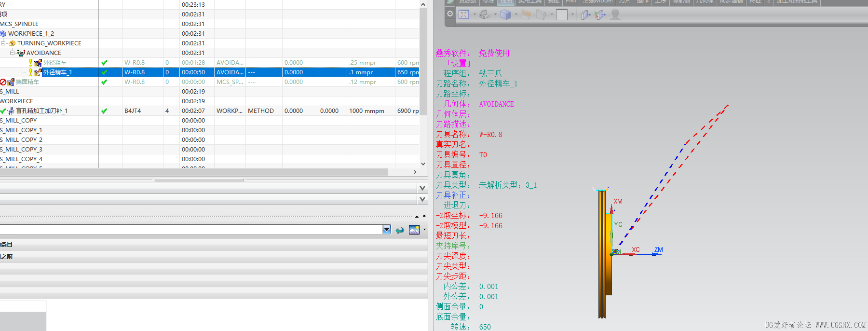This screenshot has width=868, height=331.
Task: Click the light background square icon
Action: [x=562, y=14]
